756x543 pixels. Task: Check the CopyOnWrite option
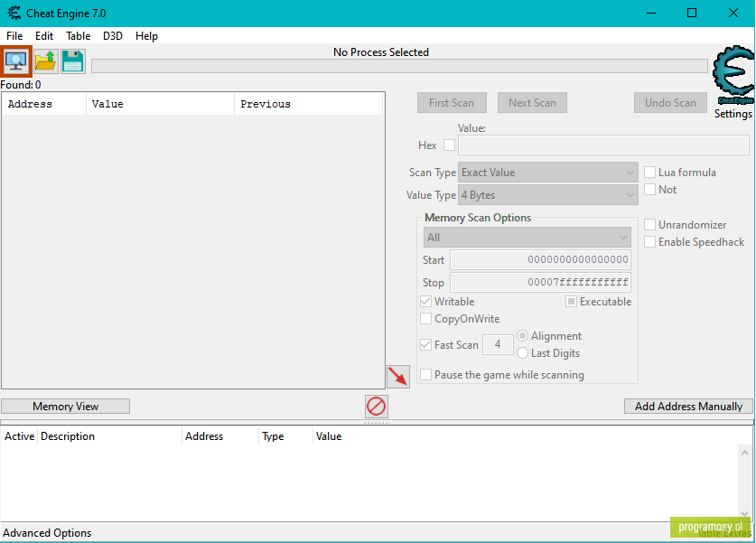[x=425, y=319]
